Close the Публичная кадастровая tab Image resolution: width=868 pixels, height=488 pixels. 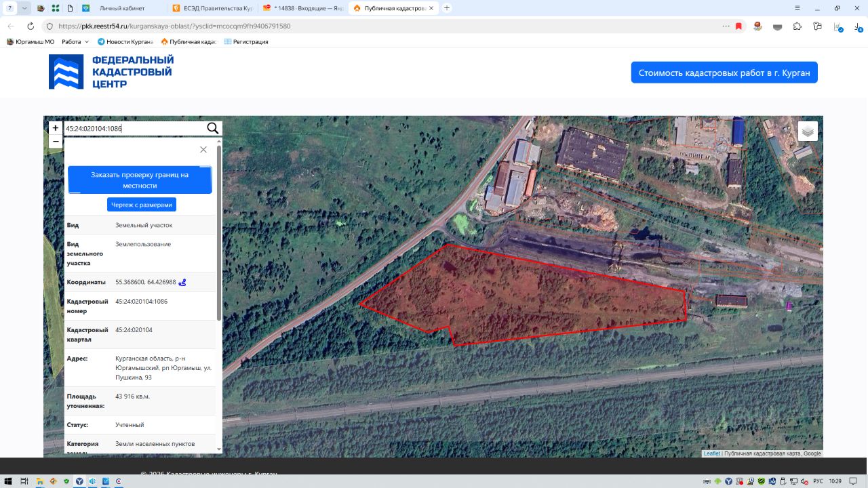(431, 8)
